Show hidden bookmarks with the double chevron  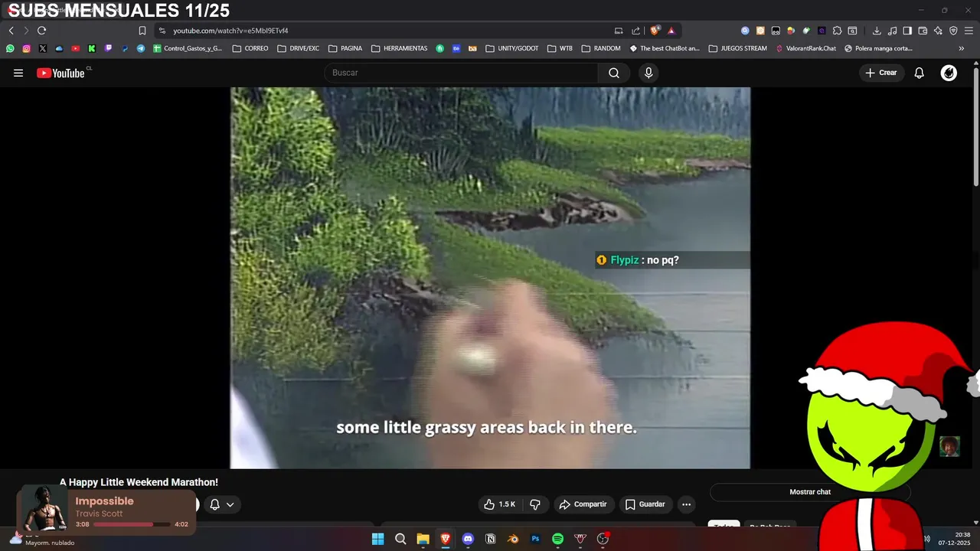click(962, 48)
